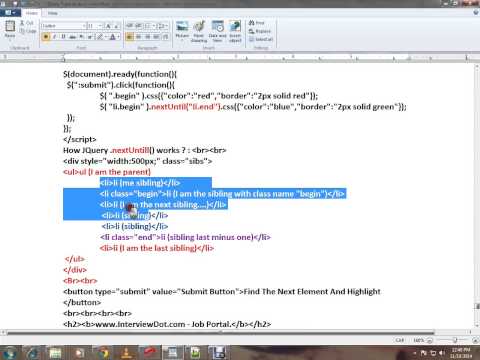The height and width of the screenshot is (360, 480).
Task: Click the volume speaker tray icon
Action: [442, 353]
